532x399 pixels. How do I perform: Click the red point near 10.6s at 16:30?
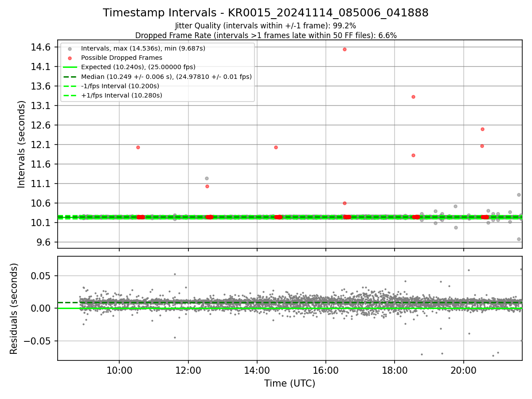[344, 203]
